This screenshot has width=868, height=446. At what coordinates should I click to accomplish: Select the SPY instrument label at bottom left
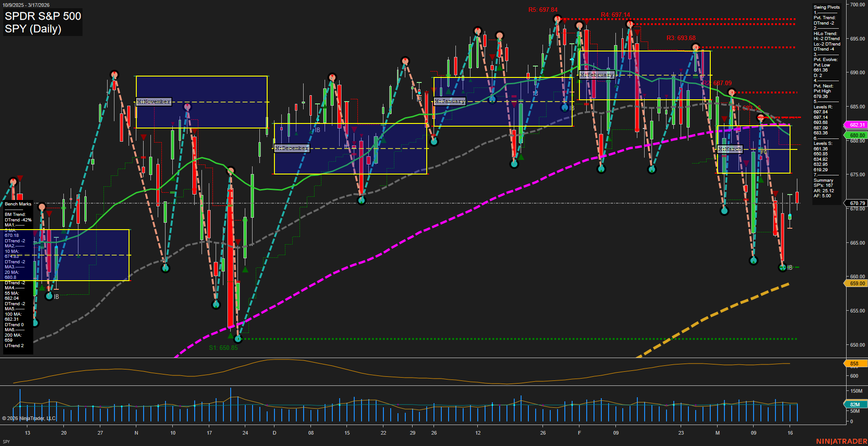[6, 441]
